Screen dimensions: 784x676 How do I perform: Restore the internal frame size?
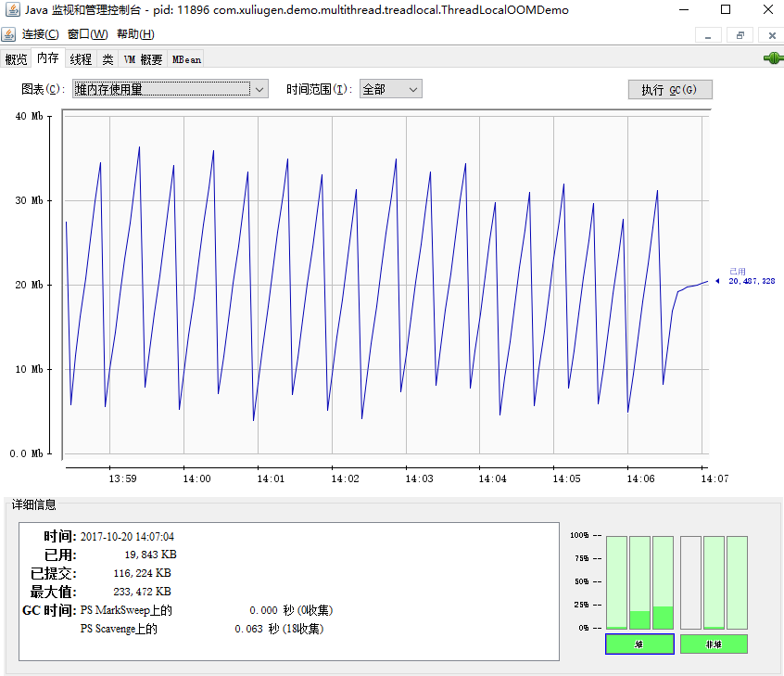pos(740,35)
